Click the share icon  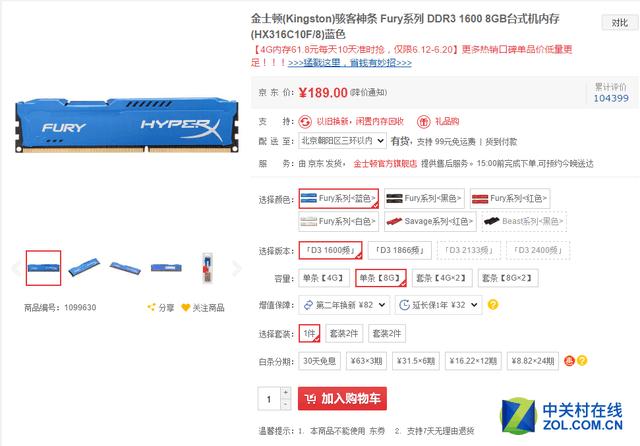[x=151, y=307]
